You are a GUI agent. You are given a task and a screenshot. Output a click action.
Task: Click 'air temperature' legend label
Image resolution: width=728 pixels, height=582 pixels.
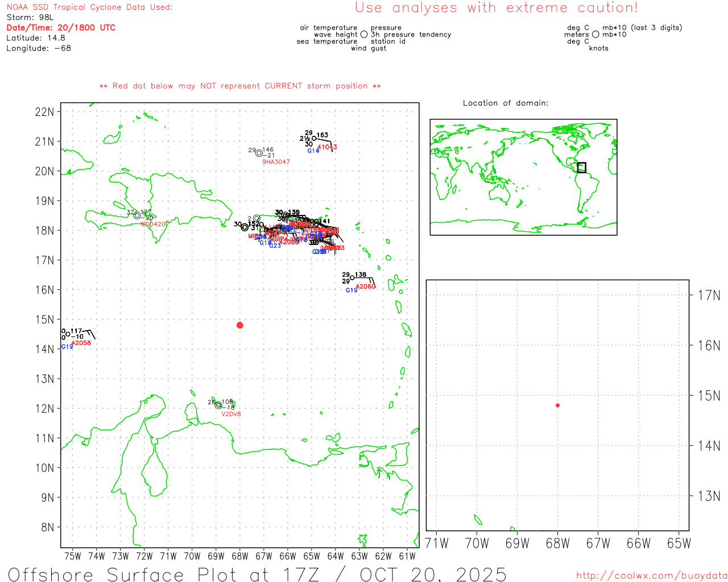click(329, 28)
